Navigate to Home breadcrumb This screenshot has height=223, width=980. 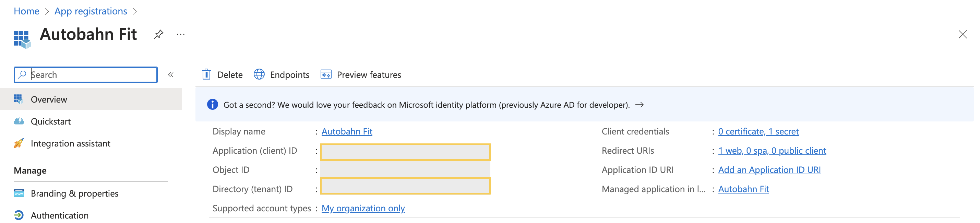27,11
